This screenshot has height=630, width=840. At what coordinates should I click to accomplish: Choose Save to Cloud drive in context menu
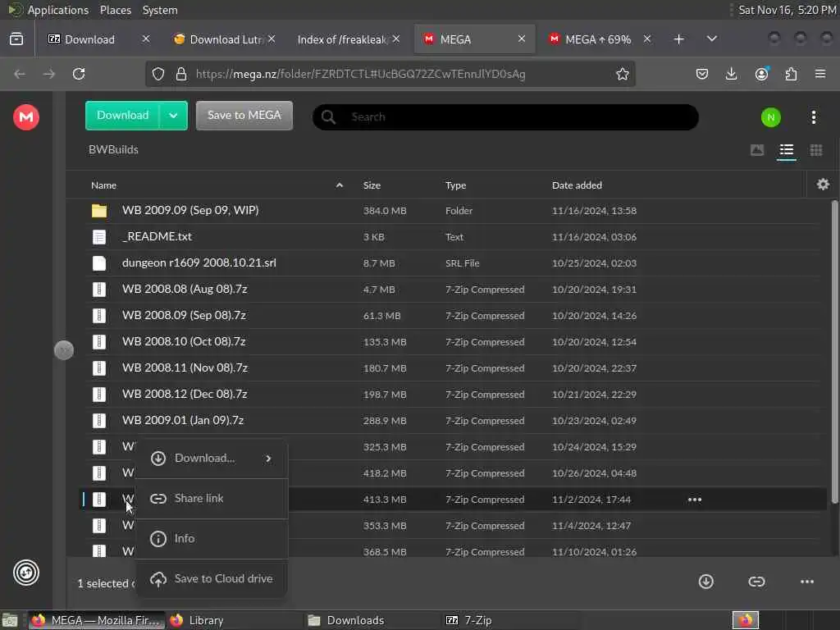(212, 578)
